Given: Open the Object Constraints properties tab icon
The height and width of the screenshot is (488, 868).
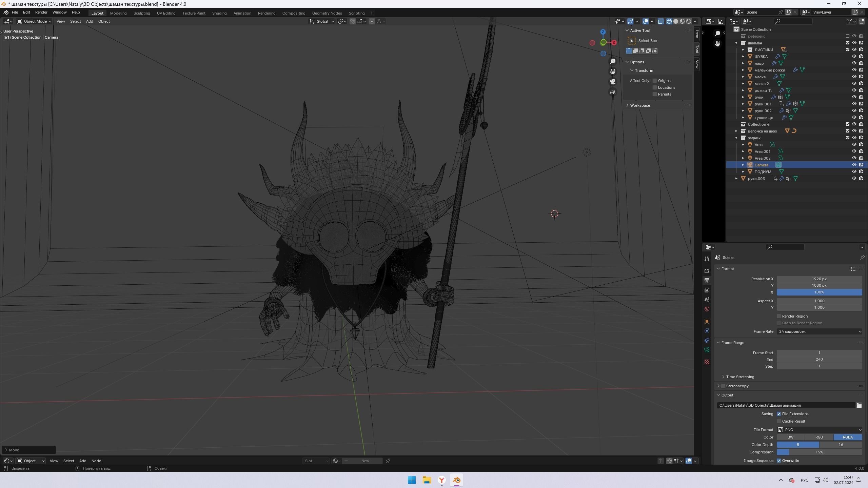Looking at the screenshot, I should pyautogui.click(x=707, y=340).
